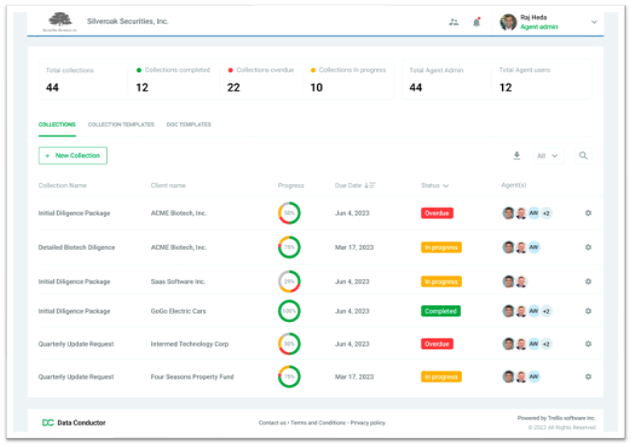Select client Intermed Technology Corp
This screenshot has width=632, height=447.
tap(189, 344)
